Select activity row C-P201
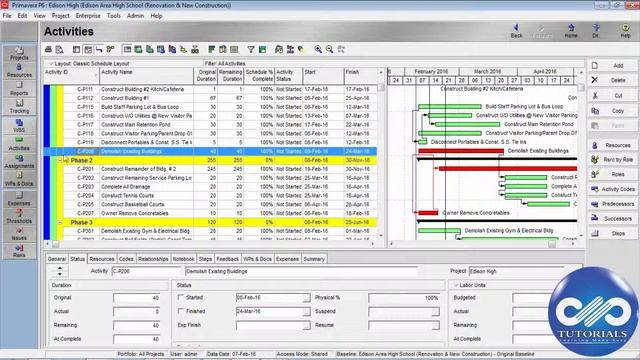This screenshot has height=360, width=640. point(210,169)
